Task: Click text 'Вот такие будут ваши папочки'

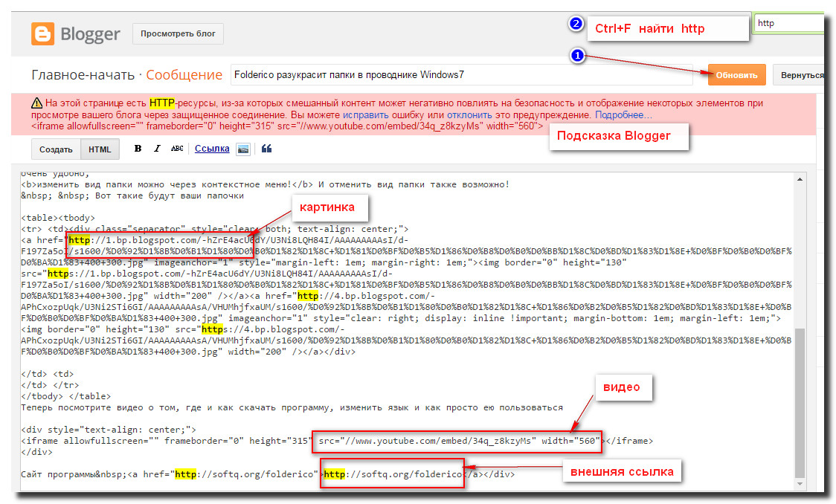Action: point(170,196)
